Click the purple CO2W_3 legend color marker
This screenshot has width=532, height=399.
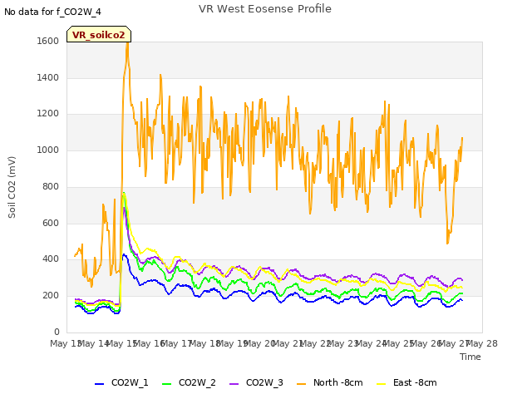pos(234,384)
